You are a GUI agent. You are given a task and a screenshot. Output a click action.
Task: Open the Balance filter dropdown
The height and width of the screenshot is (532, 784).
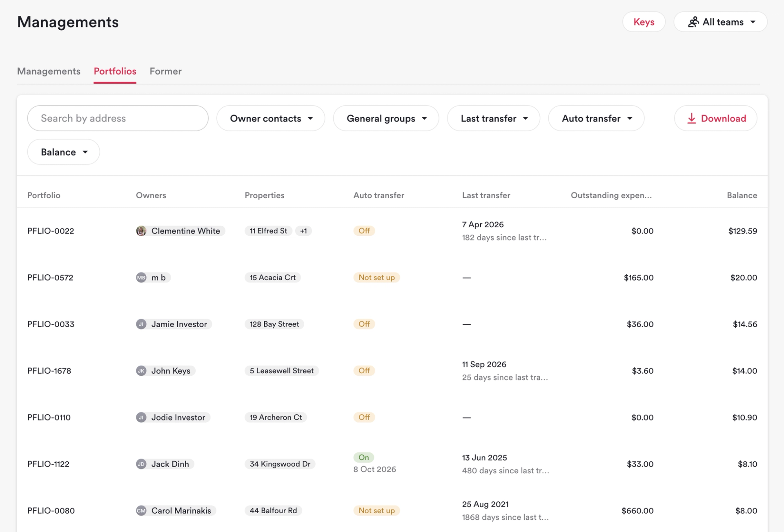click(x=64, y=152)
